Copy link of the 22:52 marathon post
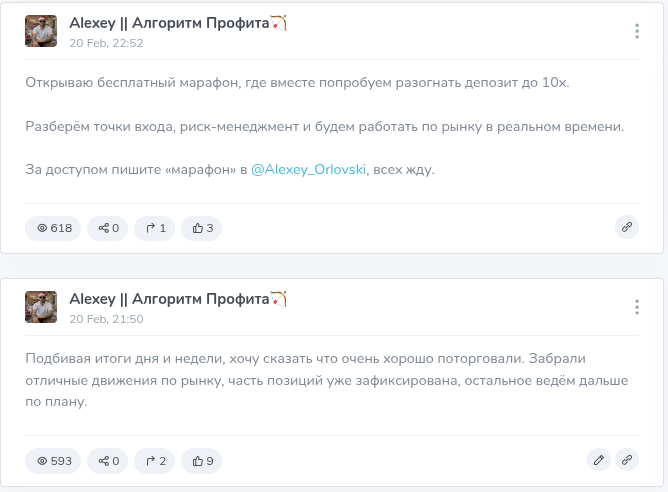Viewport: 668px width, 492px height. 627,227
